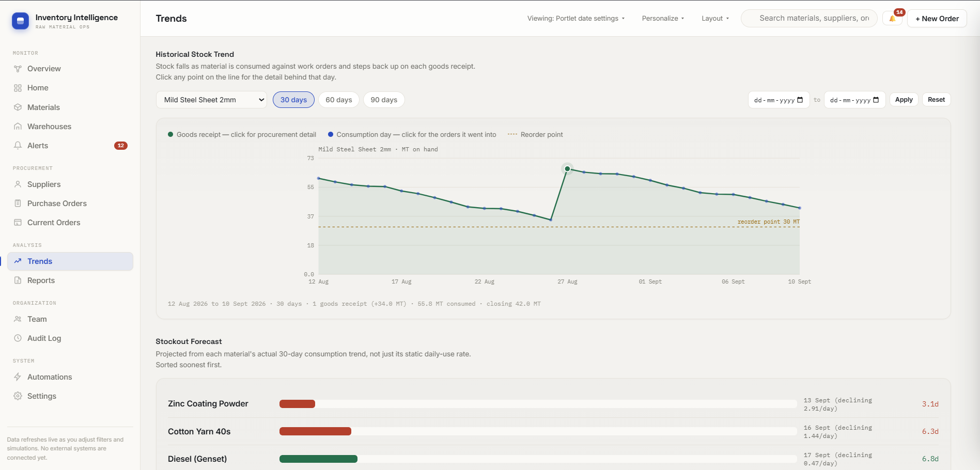
Task: Switch the range to 90 days
Action: (384, 100)
